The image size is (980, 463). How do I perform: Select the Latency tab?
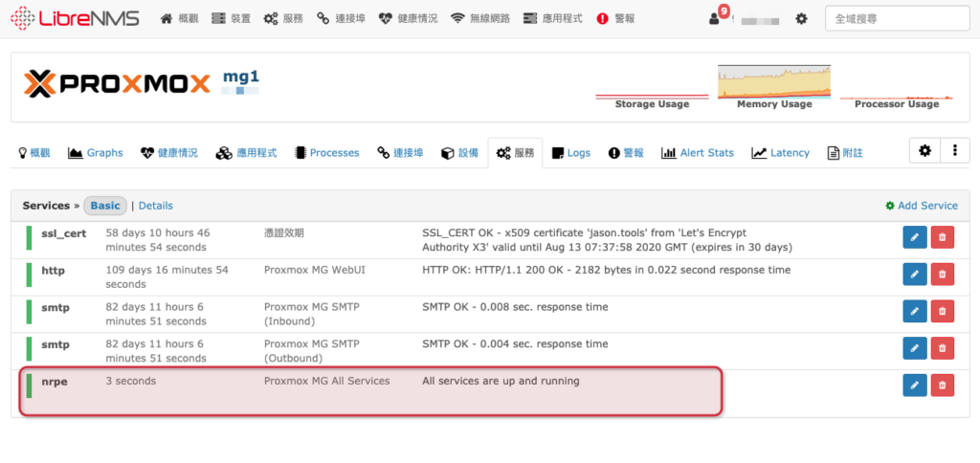click(x=781, y=152)
